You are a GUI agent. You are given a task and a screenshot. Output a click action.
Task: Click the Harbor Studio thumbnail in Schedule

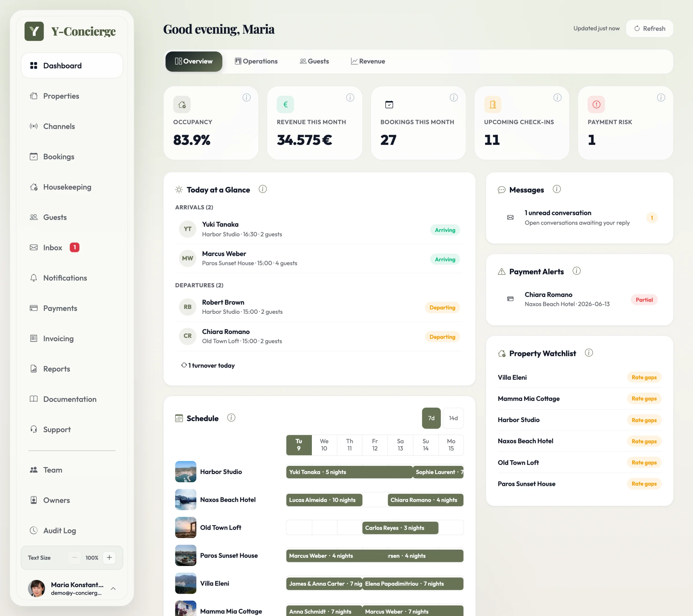coord(185,472)
